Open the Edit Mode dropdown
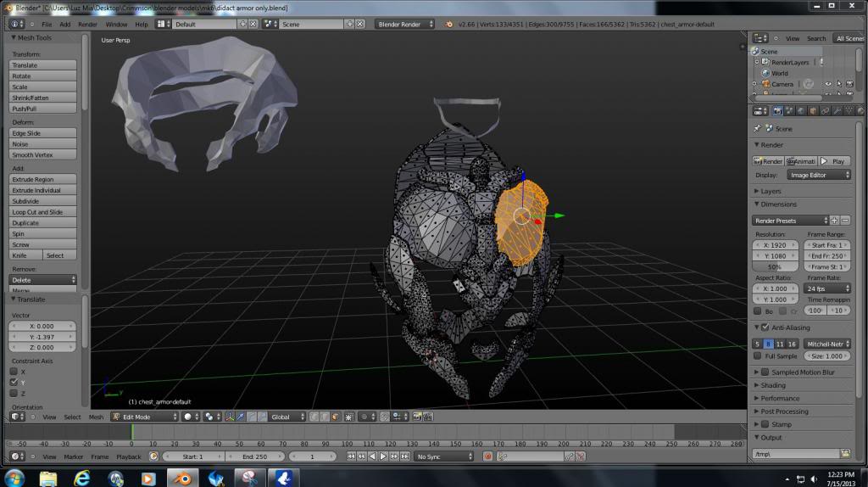Viewport: 868px width, 487px height. (x=144, y=417)
